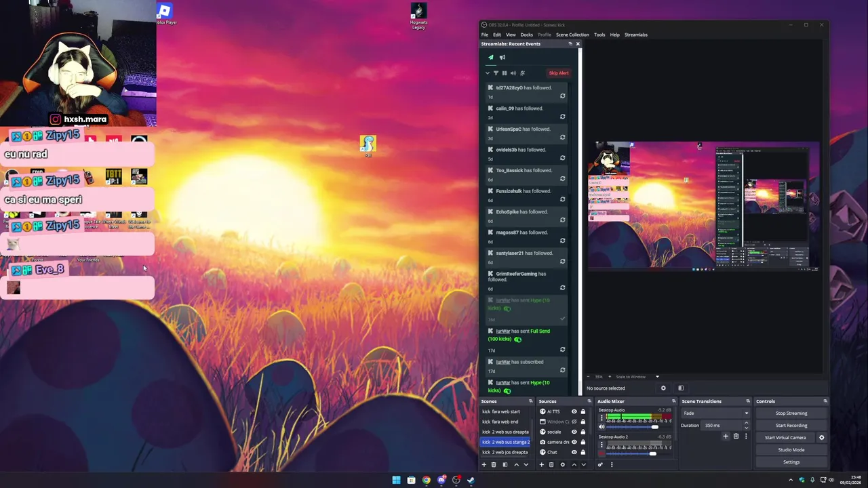
Task: Unlock the AI TTS source
Action: [x=583, y=411]
